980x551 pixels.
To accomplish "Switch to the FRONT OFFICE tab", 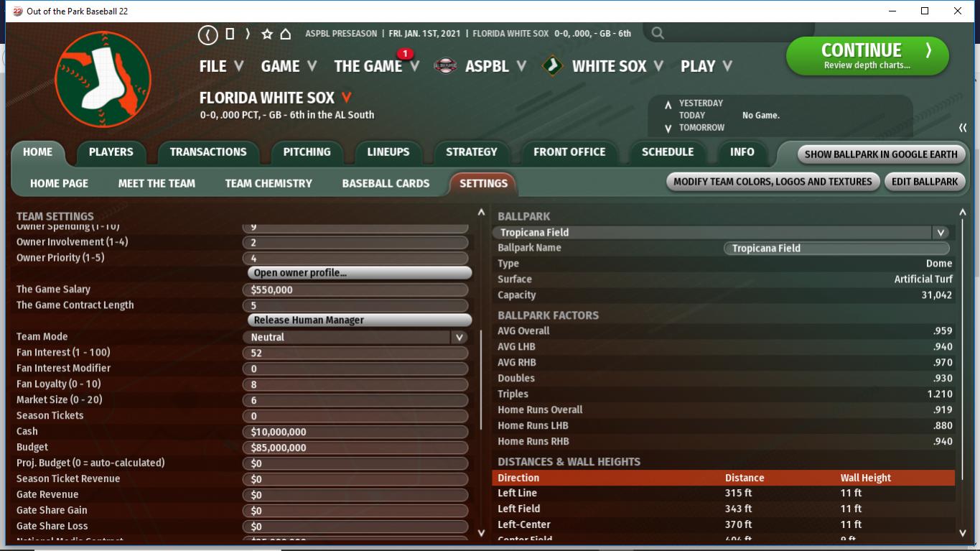I will point(569,152).
